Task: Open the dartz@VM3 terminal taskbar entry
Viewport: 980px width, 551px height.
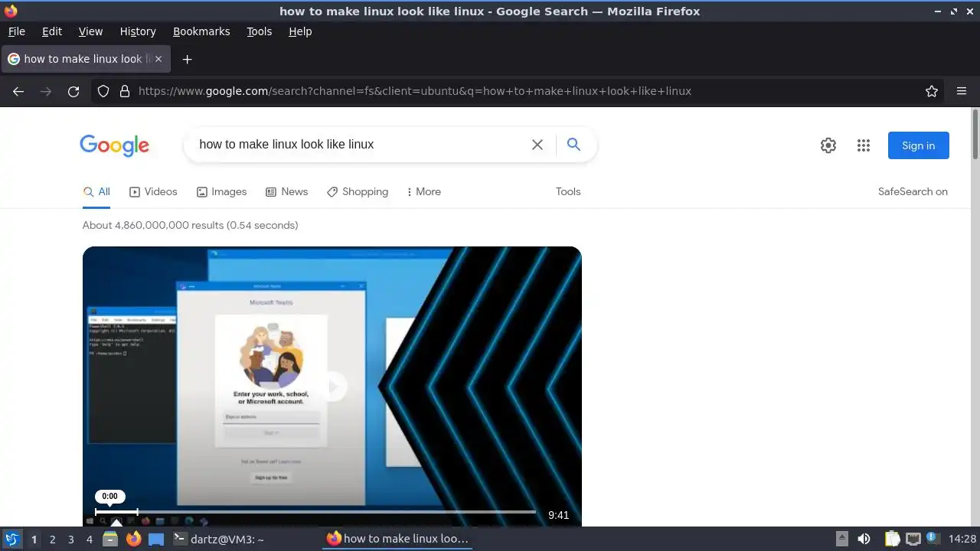Action: [218, 539]
